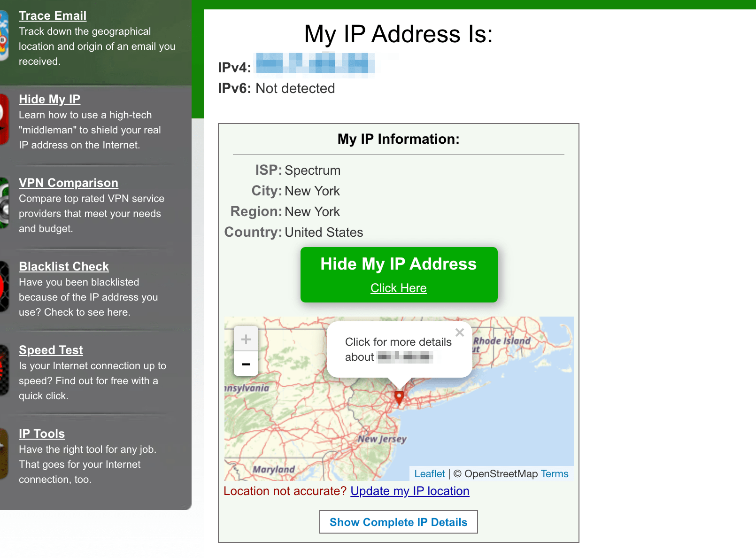Click the Hide My IP sidebar icon
756x558 pixels.
[x=4, y=119]
